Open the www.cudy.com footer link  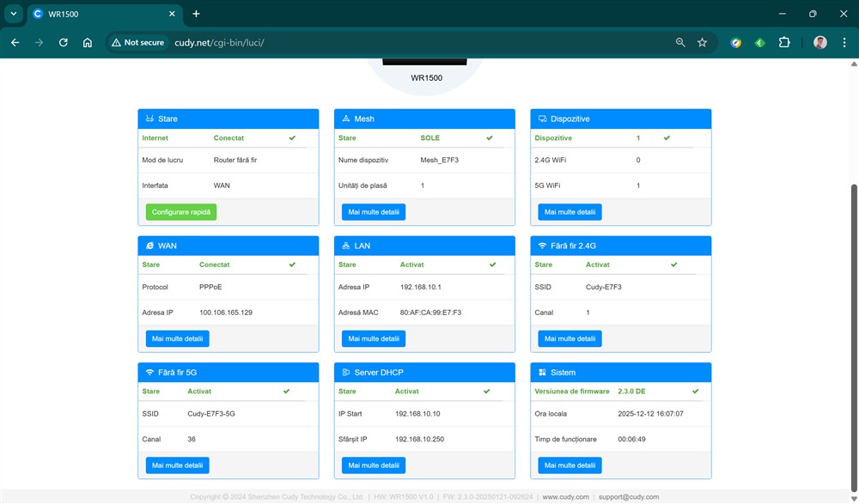[565, 497]
